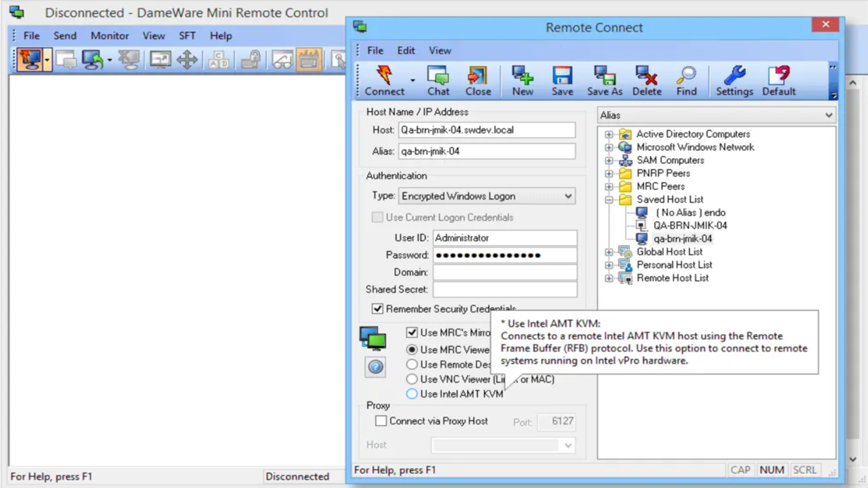Expand PNRP Peers tree node
The height and width of the screenshot is (488, 868).
[609, 174]
